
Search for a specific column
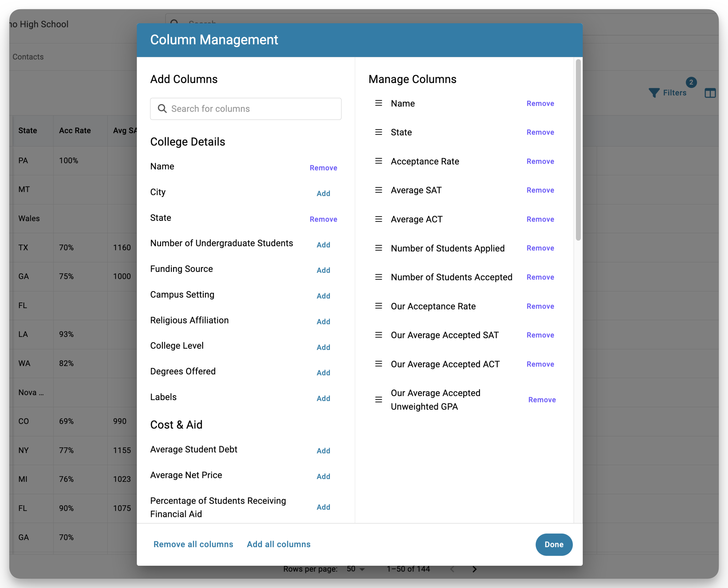[246, 108]
